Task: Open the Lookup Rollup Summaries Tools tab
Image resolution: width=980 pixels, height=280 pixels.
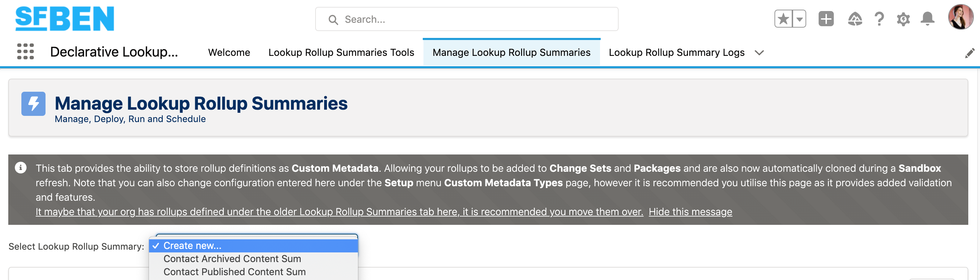Action: click(341, 52)
